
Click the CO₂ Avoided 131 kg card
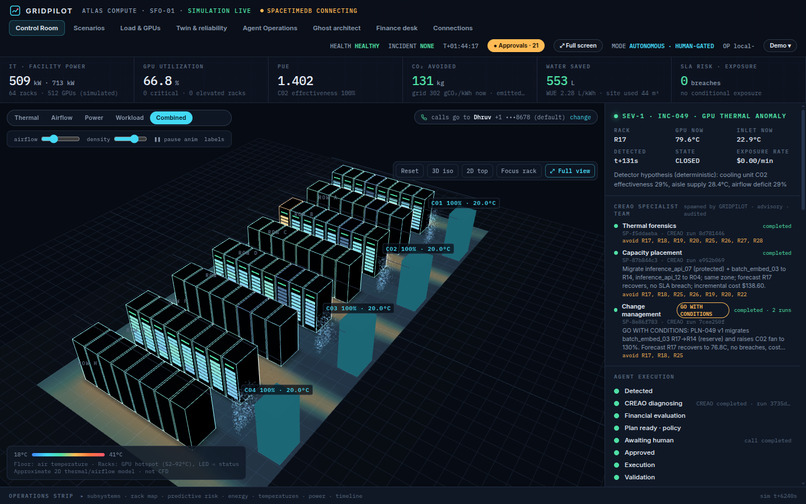[x=470, y=80]
